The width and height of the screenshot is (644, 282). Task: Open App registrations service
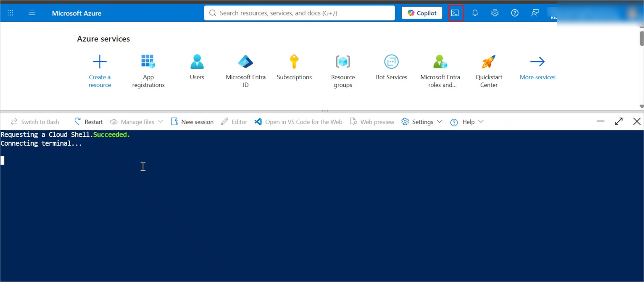coord(148,71)
